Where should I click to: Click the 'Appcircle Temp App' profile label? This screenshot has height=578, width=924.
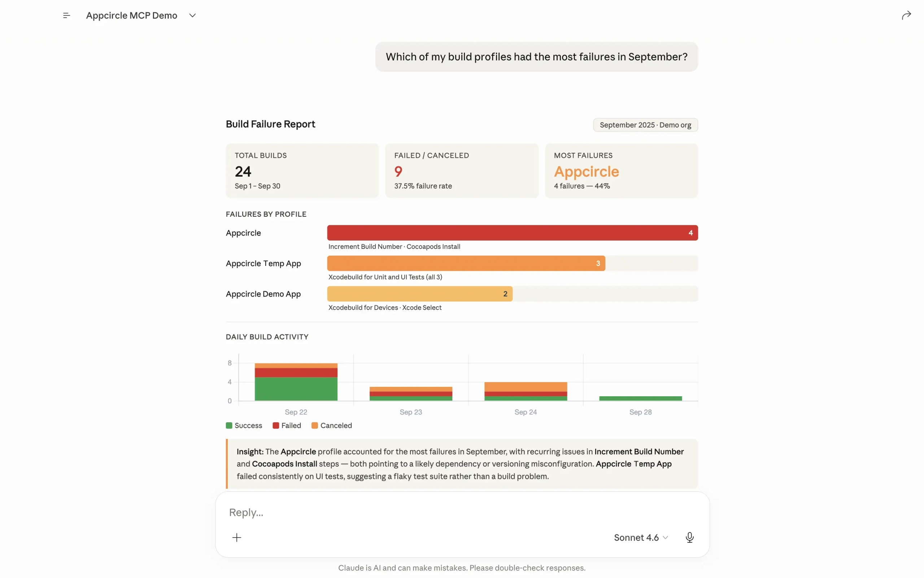[263, 263]
